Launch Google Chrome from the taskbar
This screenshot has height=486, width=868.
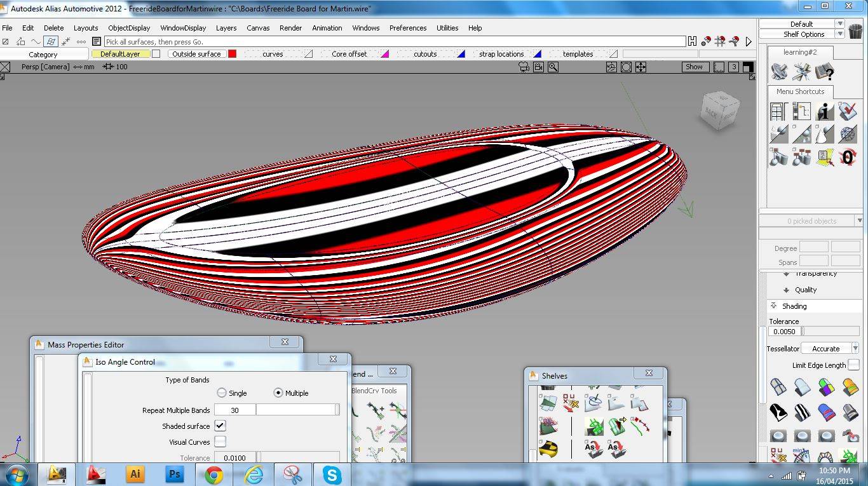214,474
